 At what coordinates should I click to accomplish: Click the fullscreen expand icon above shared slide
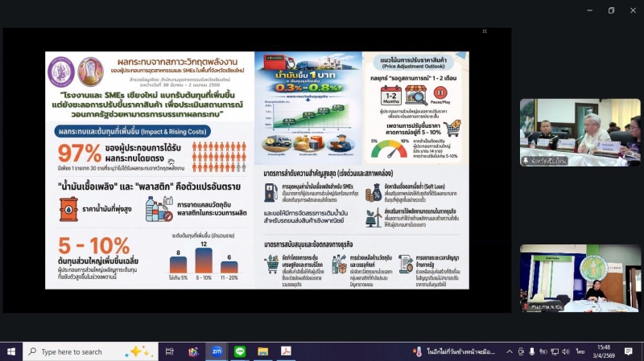pyautogui.click(x=484, y=31)
